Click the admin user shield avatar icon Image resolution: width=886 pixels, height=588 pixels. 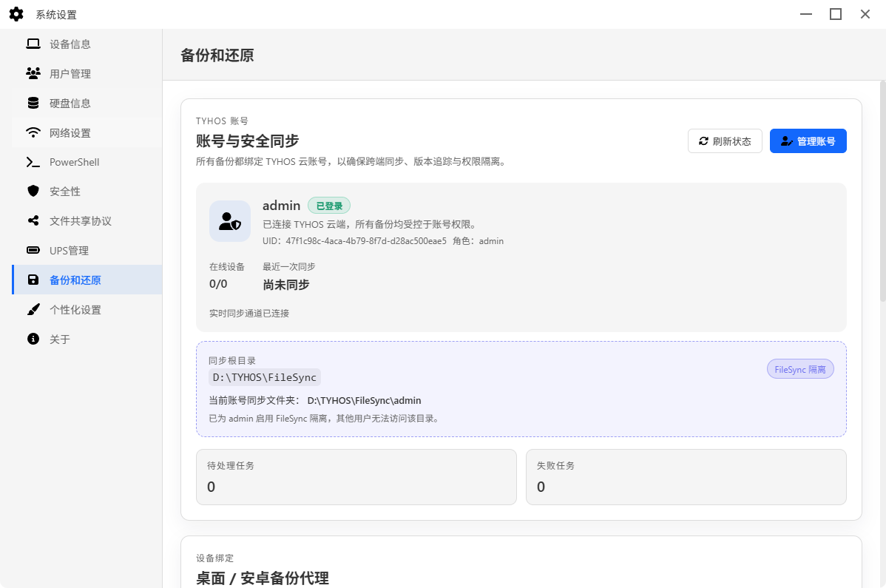tap(230, 221)
